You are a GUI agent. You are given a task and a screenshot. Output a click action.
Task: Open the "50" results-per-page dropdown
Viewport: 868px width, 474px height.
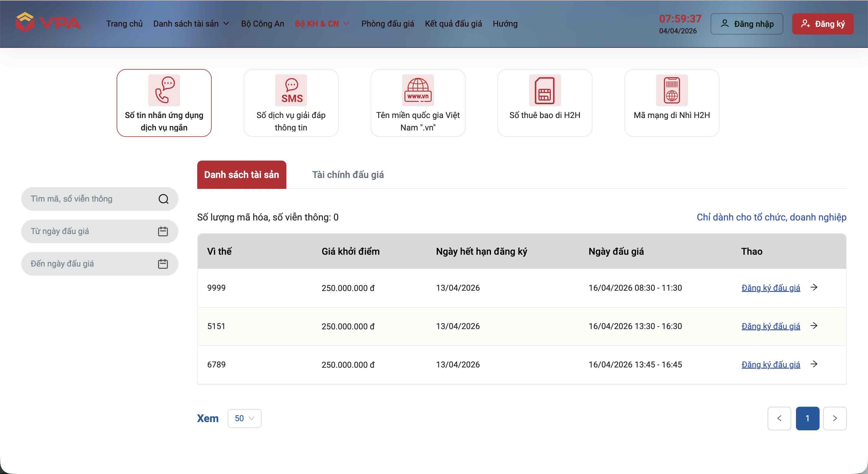(x=244, y=418)
